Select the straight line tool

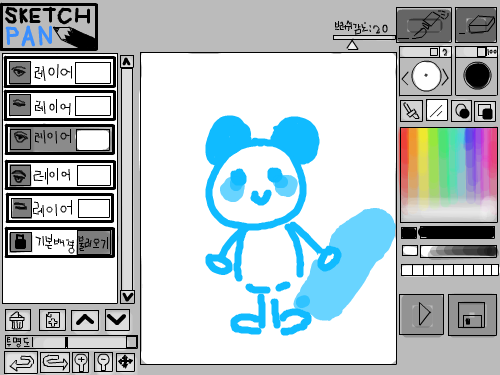tap(437, 111)
